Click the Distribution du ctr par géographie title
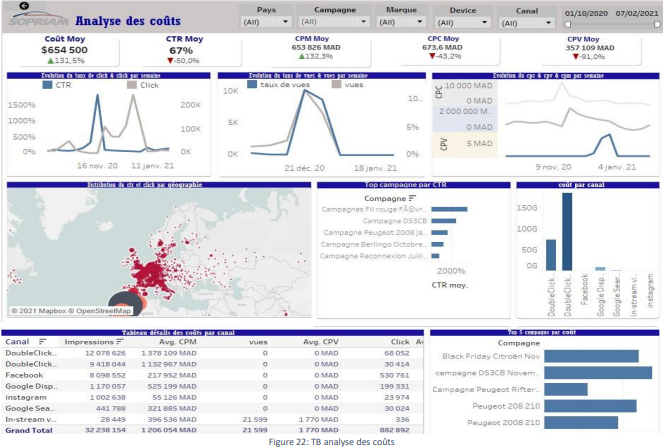 coord(145,185)
